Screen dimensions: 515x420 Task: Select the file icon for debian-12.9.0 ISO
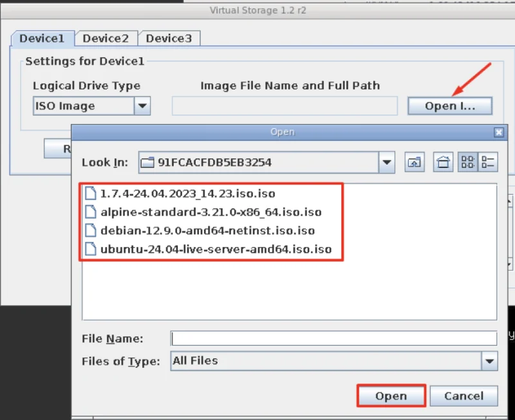coord(90,230)
